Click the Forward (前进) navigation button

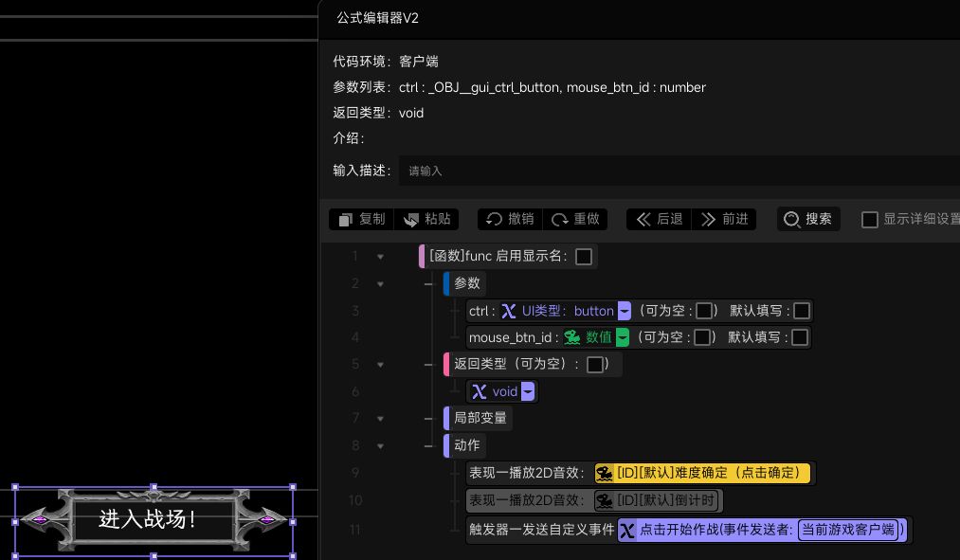point(724,219)
